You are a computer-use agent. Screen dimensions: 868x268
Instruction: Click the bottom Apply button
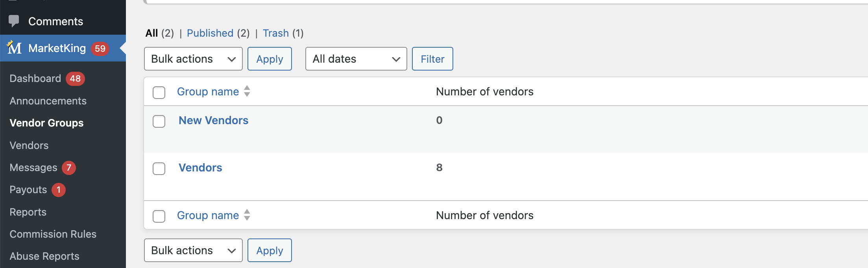pos(270,250)
